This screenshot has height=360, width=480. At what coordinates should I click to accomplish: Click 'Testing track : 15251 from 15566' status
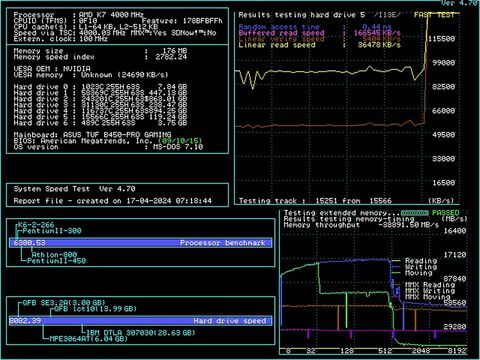[x=315, y=201]
